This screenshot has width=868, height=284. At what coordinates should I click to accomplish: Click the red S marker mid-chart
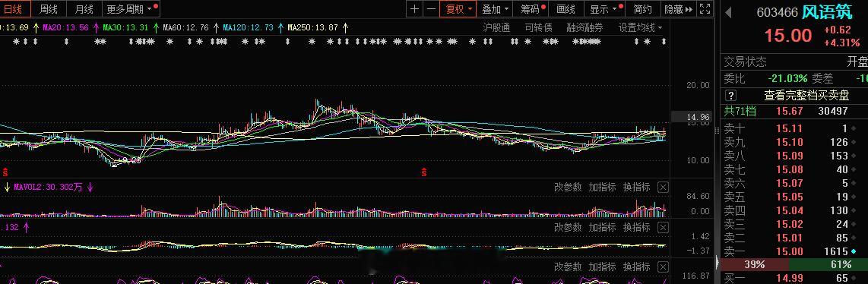click(x=424, y=172)
